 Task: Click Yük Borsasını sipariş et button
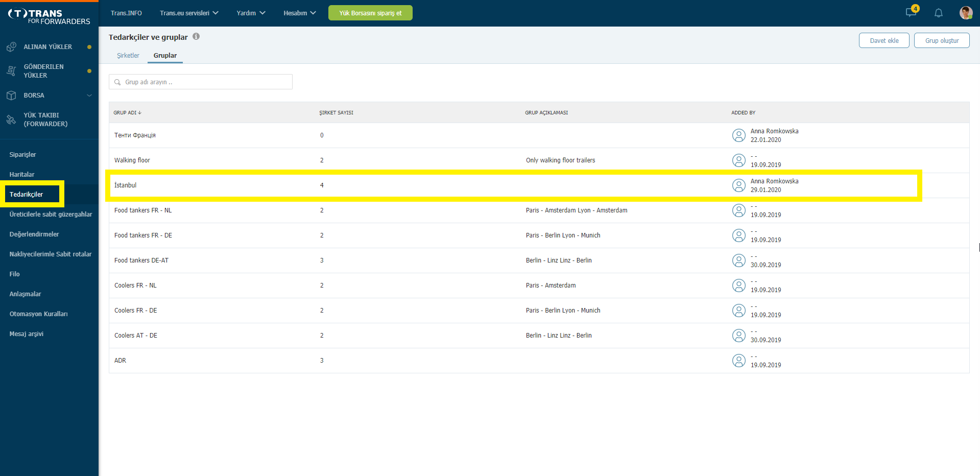[370, 13]
